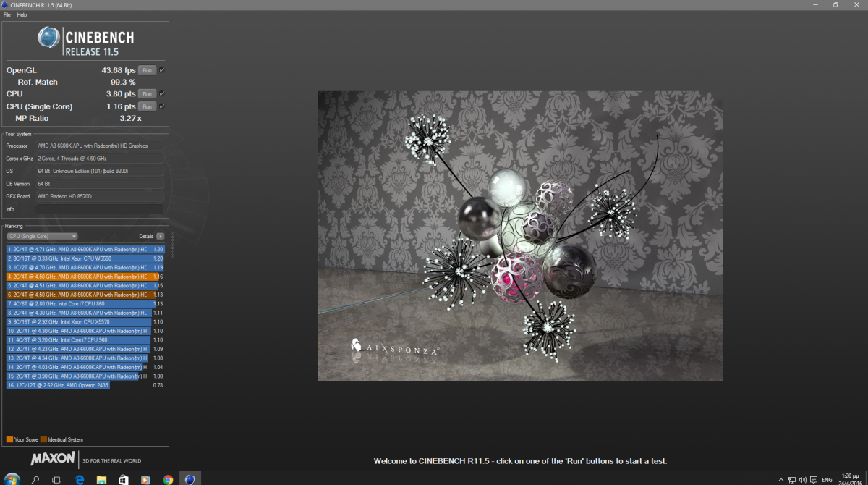Select rank 6 identical system entry 1.13

coord(85,295)
